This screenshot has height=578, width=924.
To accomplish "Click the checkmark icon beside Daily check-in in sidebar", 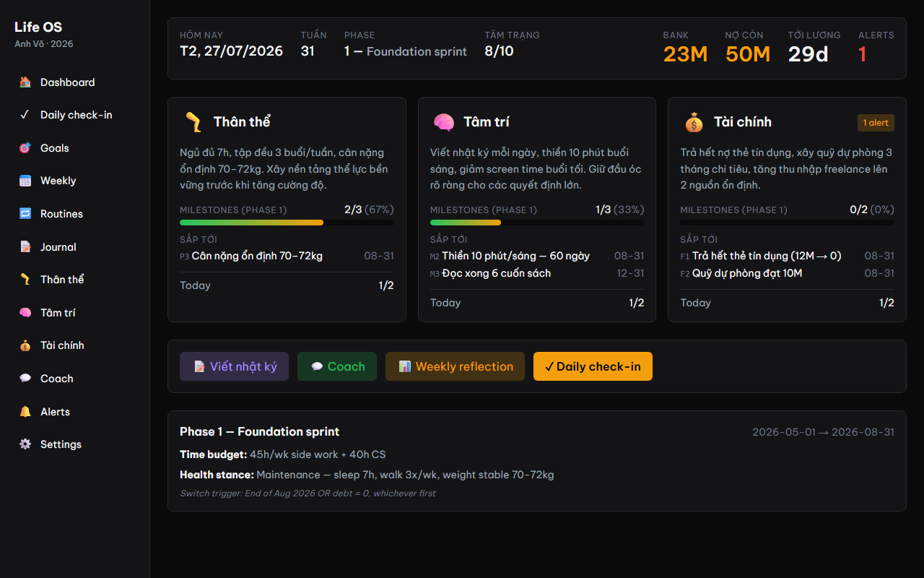I will [x=25, y=115].
